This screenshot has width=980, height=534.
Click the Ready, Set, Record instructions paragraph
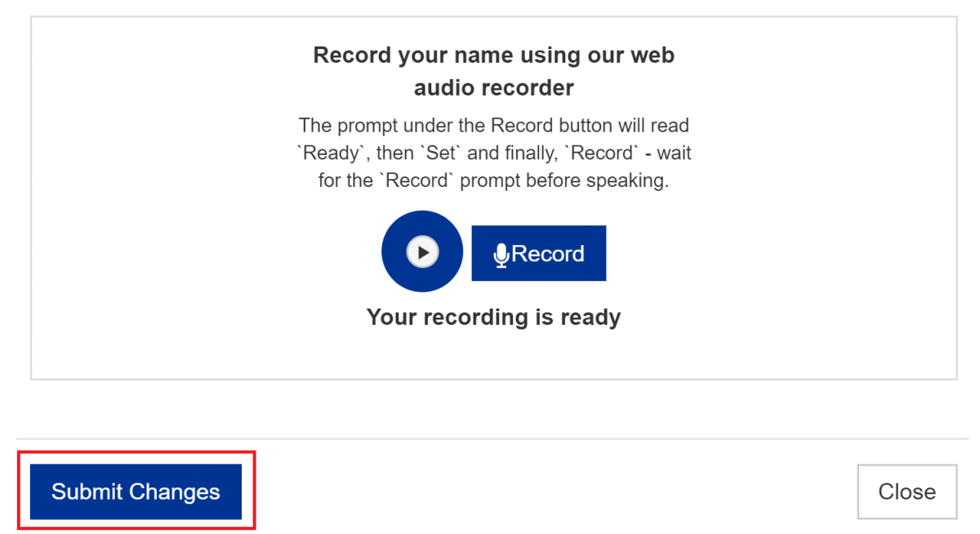click(494, 153)
